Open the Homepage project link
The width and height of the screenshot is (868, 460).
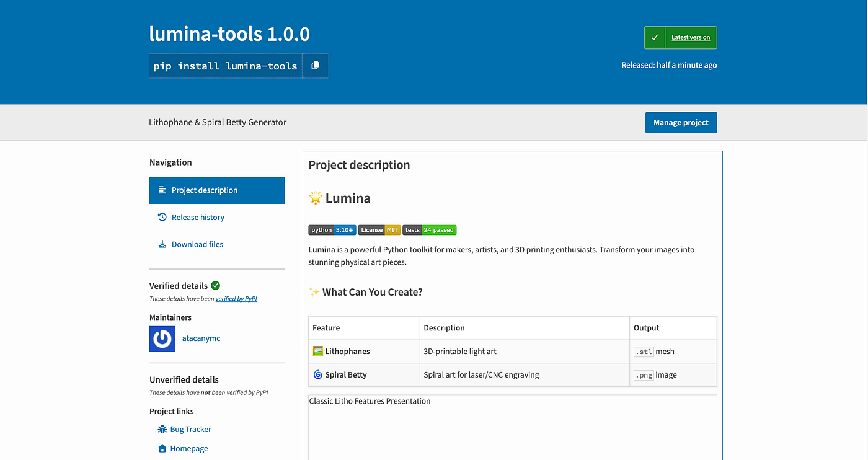click(189, 448)
